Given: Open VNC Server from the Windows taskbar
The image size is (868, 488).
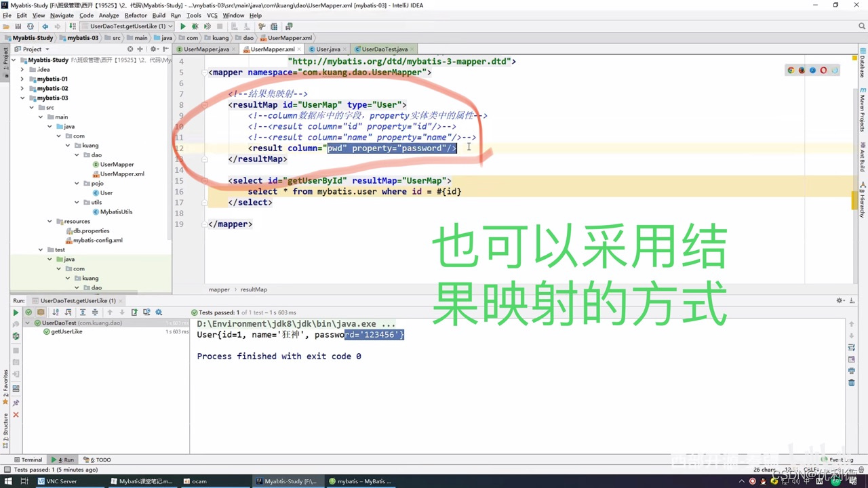Looking at the screenshot, I should coord(61,481).
